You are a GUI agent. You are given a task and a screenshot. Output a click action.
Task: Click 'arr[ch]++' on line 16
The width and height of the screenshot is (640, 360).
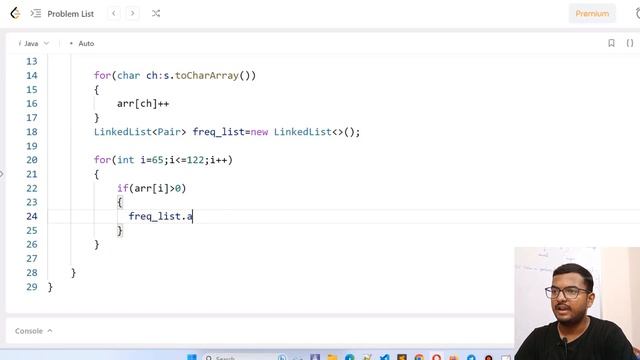point(143,104)
